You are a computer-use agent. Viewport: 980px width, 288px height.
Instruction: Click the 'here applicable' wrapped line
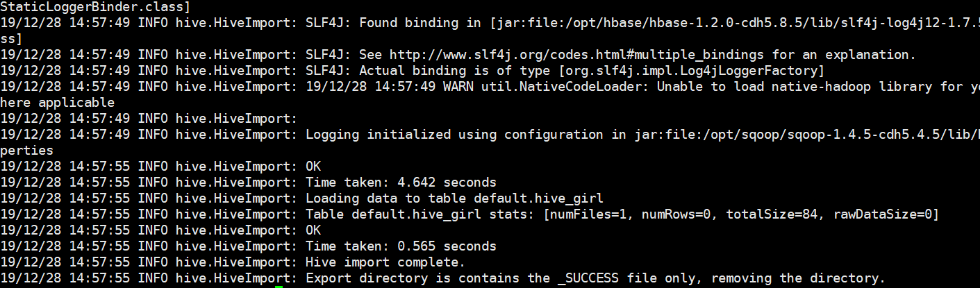point(57,102)
